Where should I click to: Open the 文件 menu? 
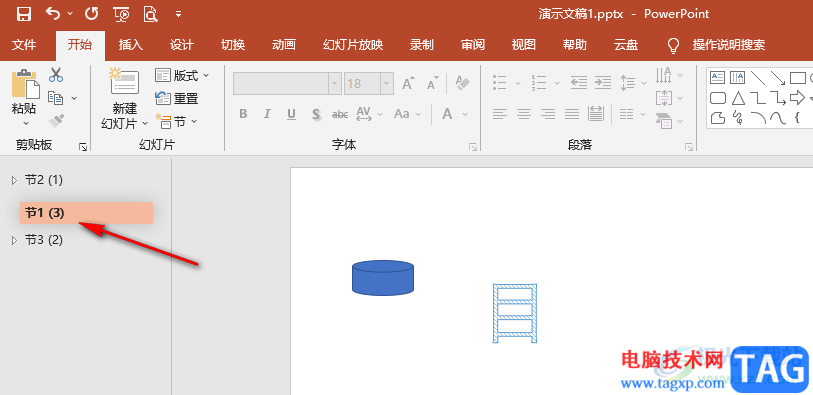[x=24, y=45]
